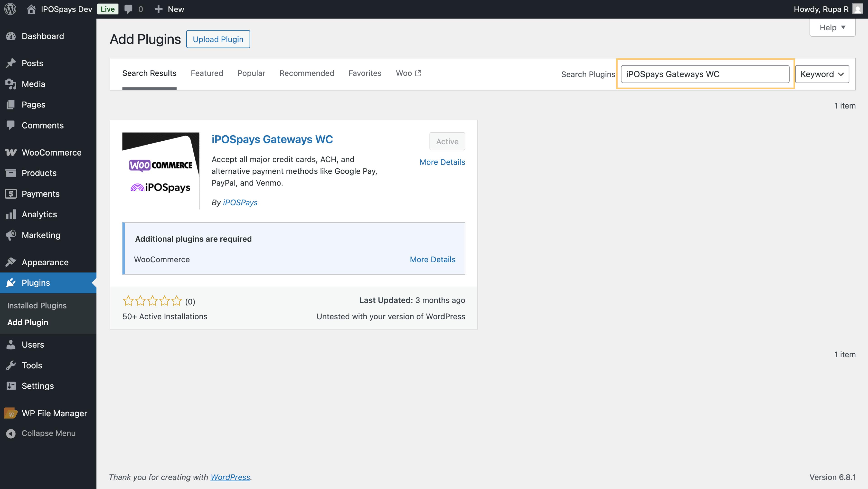Open the Keyword search type dropdown
The height and width of the screenshot is (489, 868).
tap(822, 74)
